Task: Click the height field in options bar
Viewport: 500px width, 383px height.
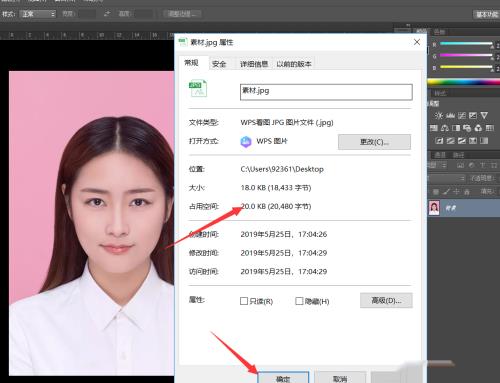Action: [x=143, y=14]
